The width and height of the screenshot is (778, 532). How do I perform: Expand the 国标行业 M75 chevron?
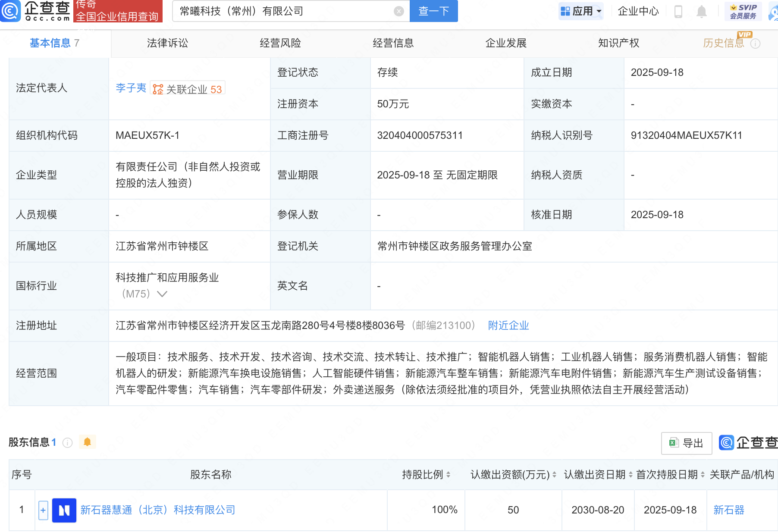point(162,294)
